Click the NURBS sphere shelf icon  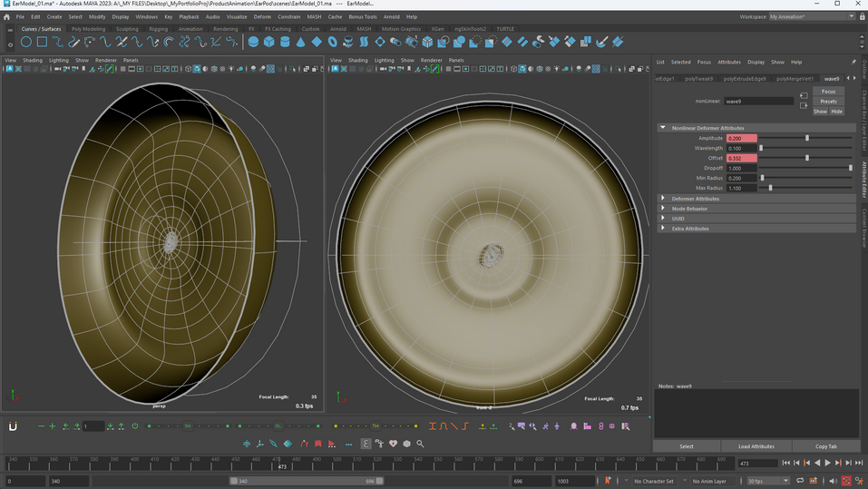click(253, 42)
